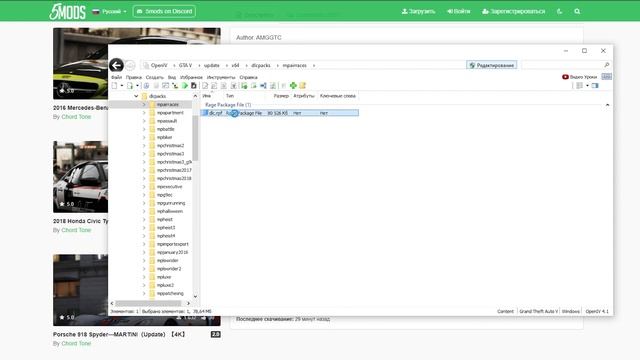Expand the mpbiker folder node

(144, 138)
